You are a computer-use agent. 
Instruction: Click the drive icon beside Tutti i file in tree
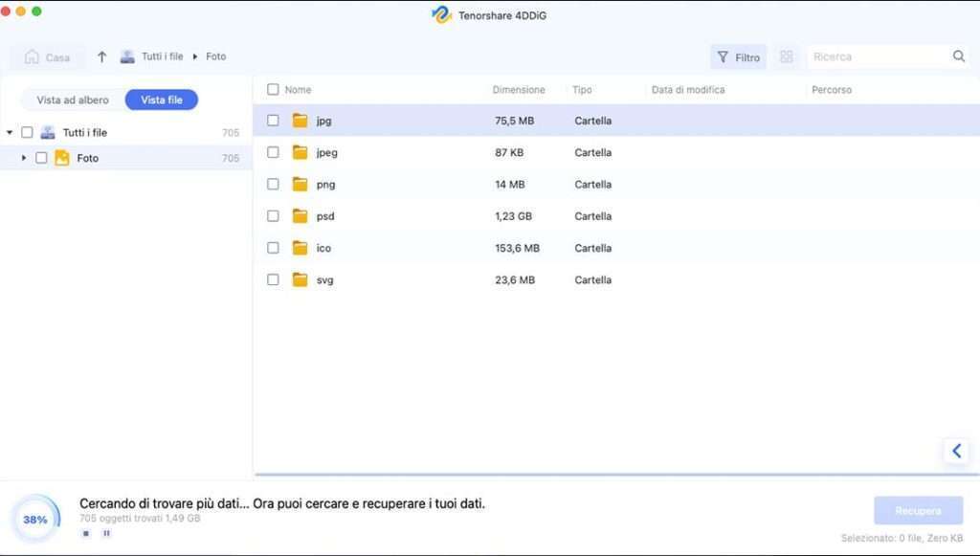[x=48, y=132]
